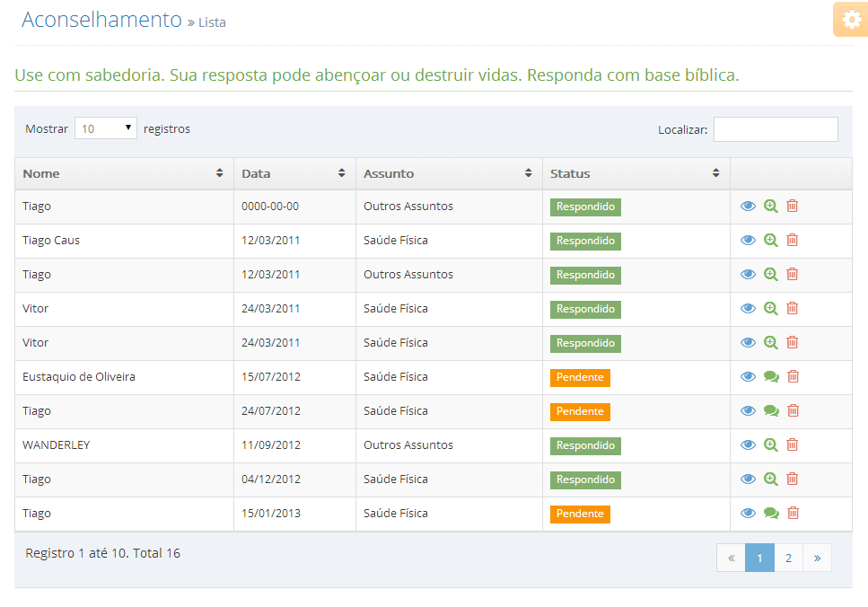Delete the Tiago Caus record
Image resolution: width=868 pixels, height=607 pixels.
point(793,240)
